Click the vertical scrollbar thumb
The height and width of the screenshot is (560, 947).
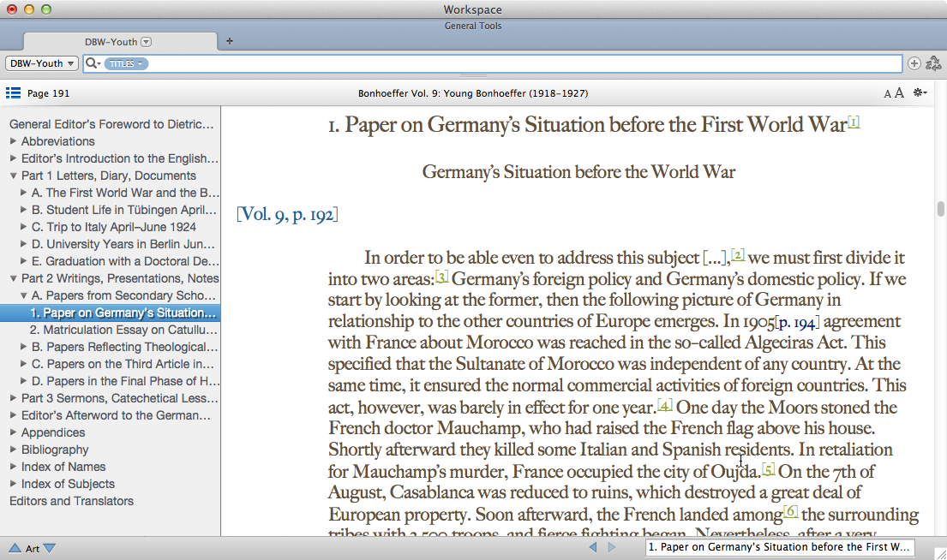point(940,209)
